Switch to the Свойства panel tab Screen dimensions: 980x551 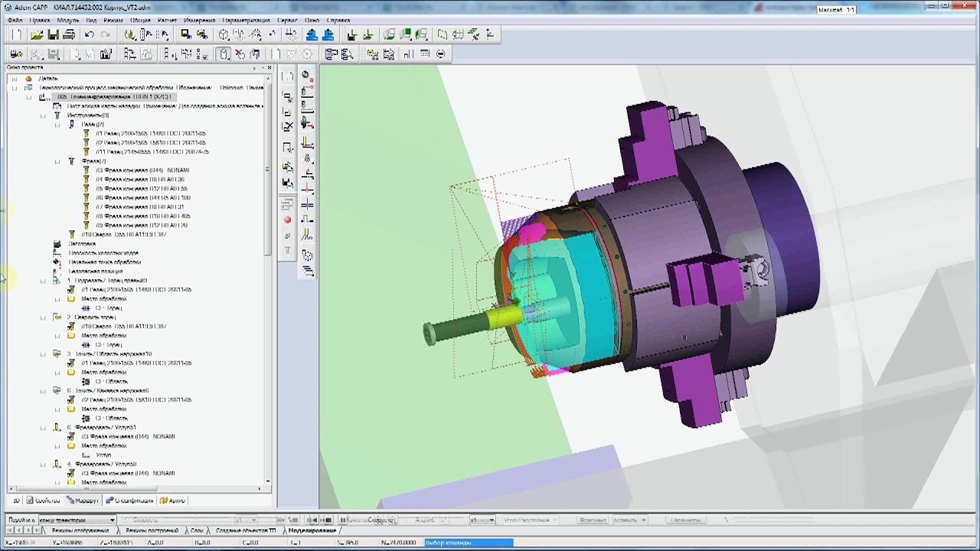(x=43, y=500)
